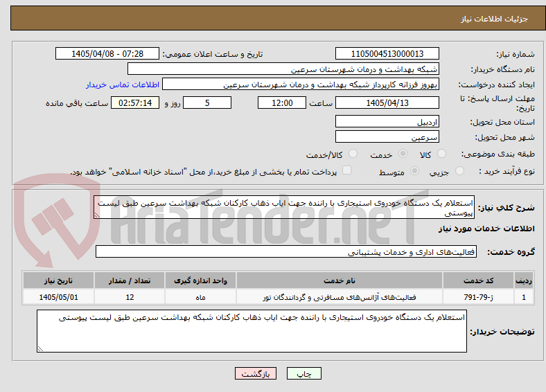Image resolution: width=546 pixels, height=392 pixels.
Task: Select the جزیی purchase type radio
Action: click(459, 170)
